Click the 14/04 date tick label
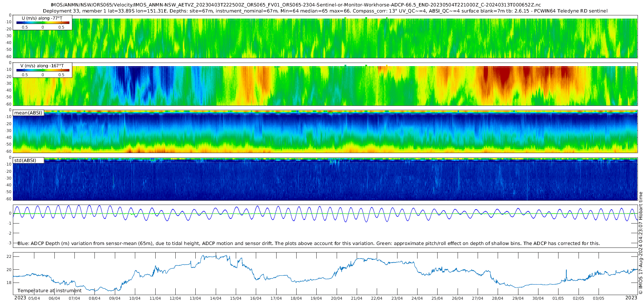This screenshot has width=644, height=304. tap(215, 298)
